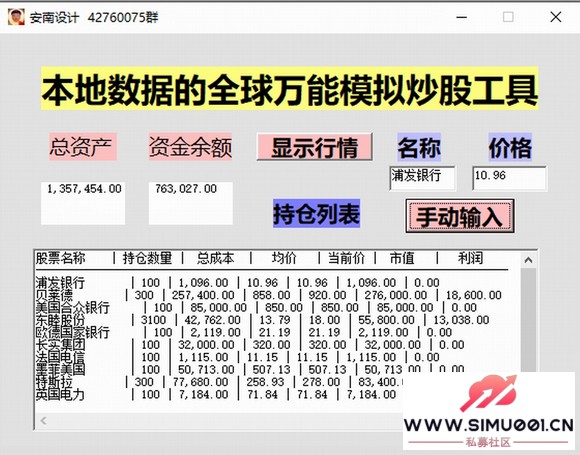Select the 东睦股份 holdings row
Image resolution: width=580 pixels, height=455 pixels.
(262, 320)
